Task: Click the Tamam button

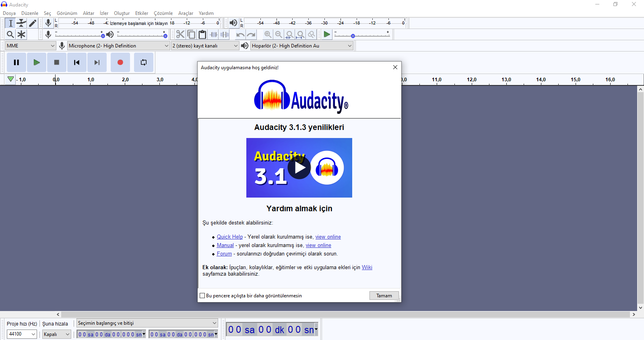Action: [x=384, y=296]
